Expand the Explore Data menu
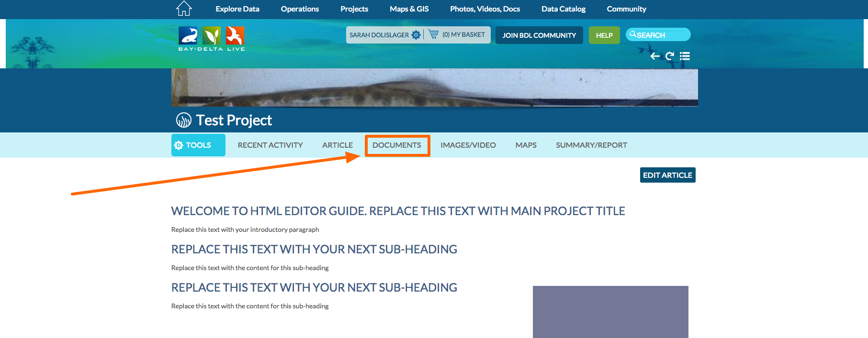 pyautogui.click(x=237, y=9)
